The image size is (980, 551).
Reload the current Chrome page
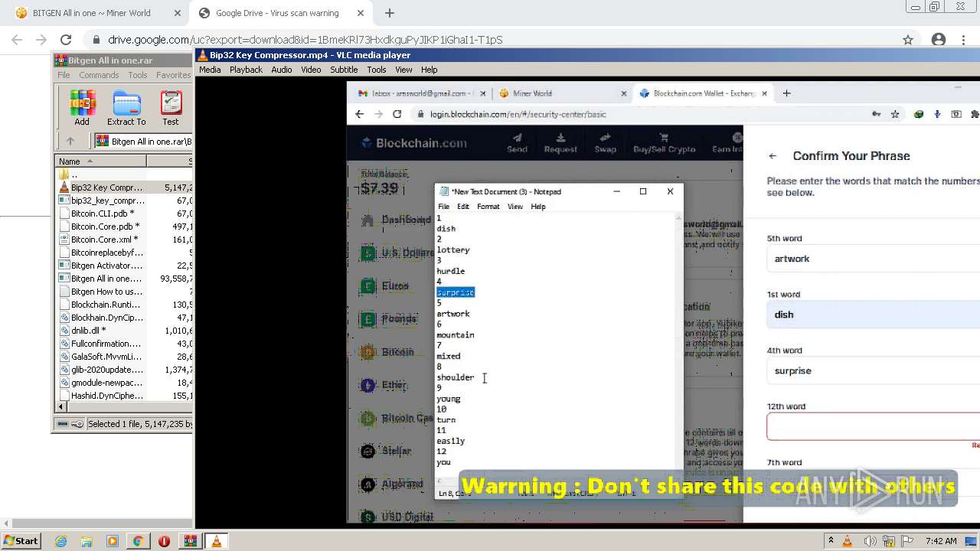66,40
